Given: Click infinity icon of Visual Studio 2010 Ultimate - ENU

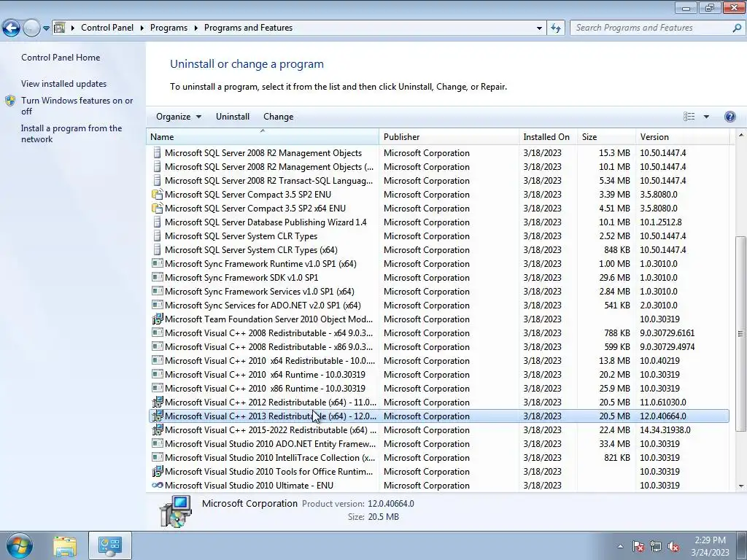Looking at the screenshot, I should [x=158, y=485].
